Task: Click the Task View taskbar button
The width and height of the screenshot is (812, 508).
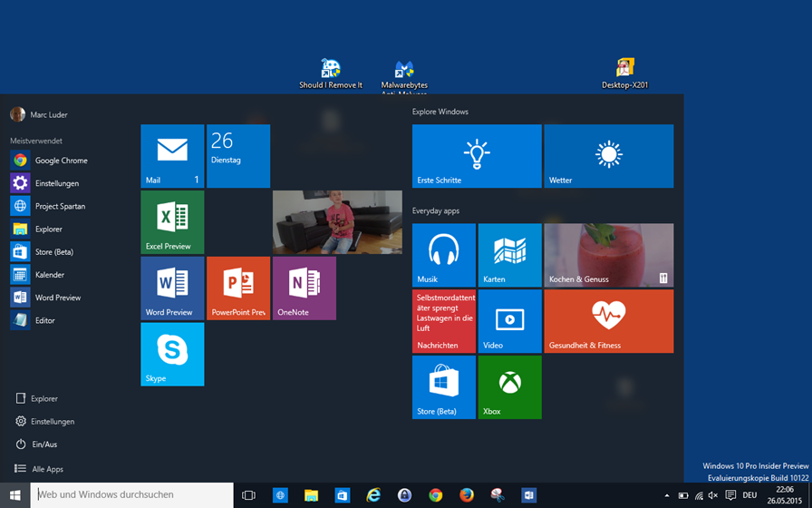Action: (248, 495)
